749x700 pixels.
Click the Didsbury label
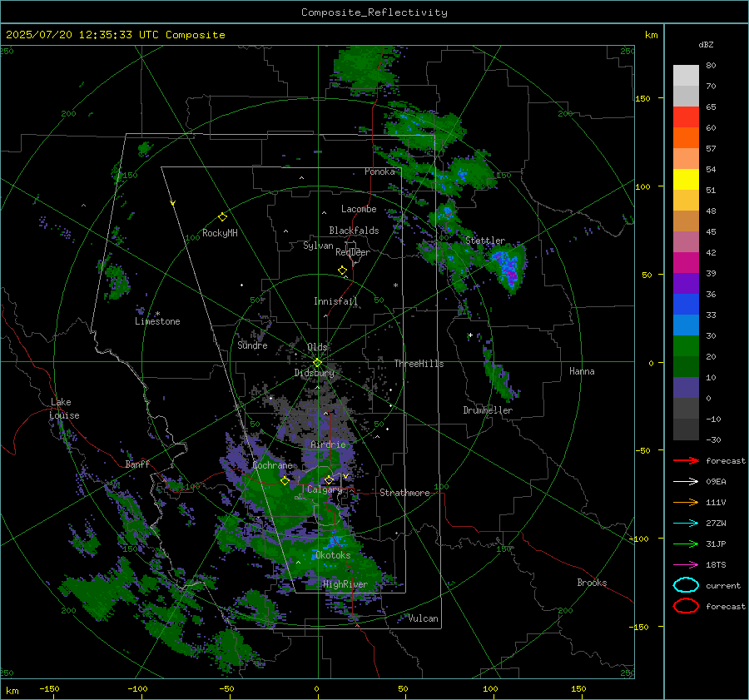click(314, 373)
